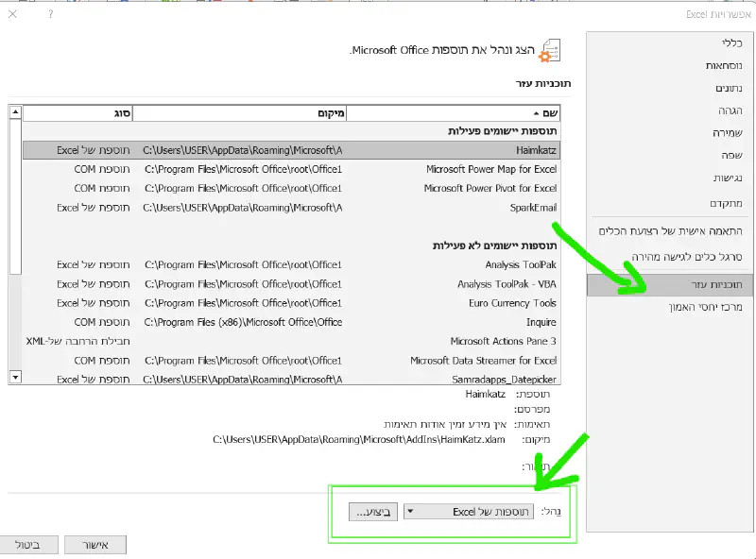756x559 pixels.
Task: Open the Quick Access Toolbar category
Action: [687, 257]
